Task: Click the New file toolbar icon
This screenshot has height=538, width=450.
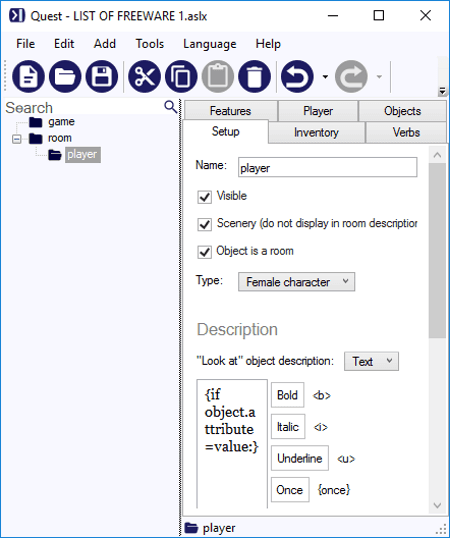Action: pyautogui.click(x=28, y=77)
